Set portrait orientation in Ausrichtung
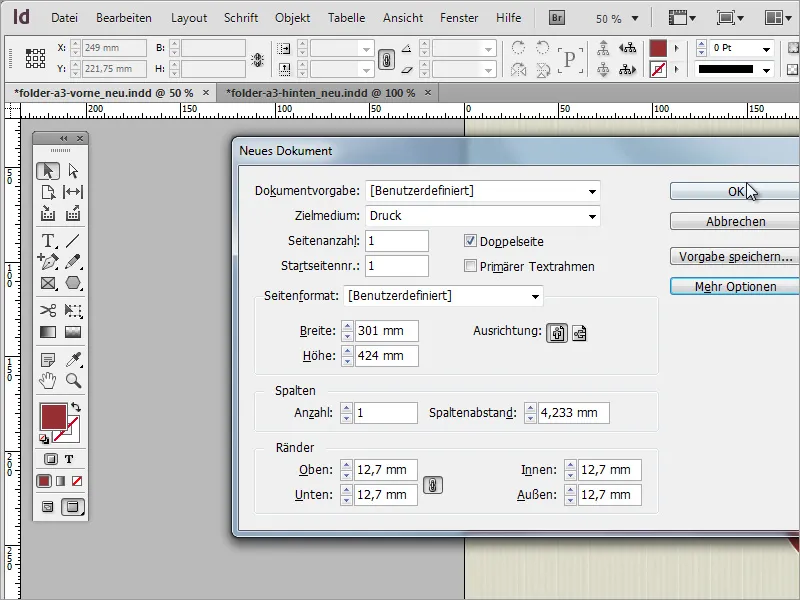The height and width of the screenshot is (600, 800). (557, 333)
